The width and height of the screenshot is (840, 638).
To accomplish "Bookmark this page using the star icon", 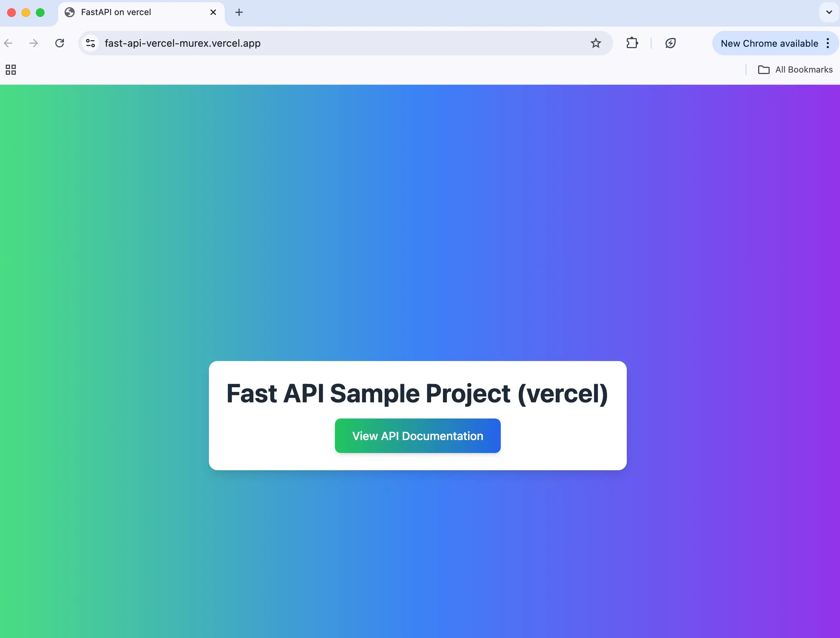I will (596, 43).
